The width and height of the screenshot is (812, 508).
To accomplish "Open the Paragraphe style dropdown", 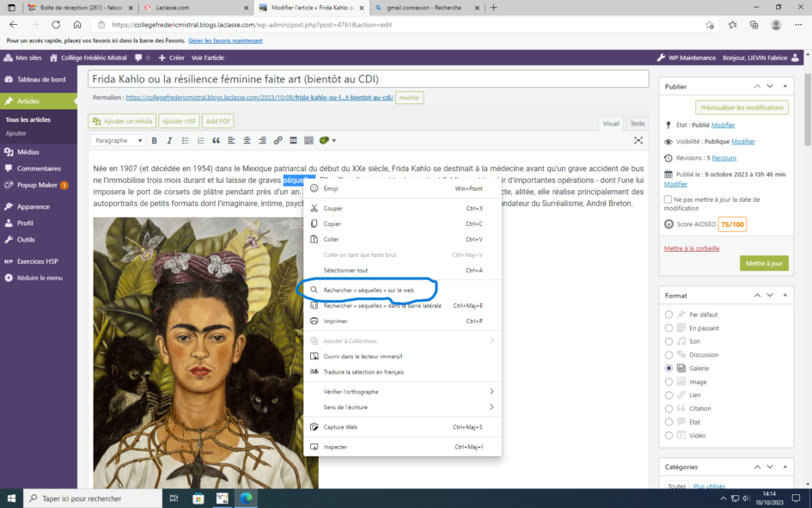I will click(x=118, y=140).
